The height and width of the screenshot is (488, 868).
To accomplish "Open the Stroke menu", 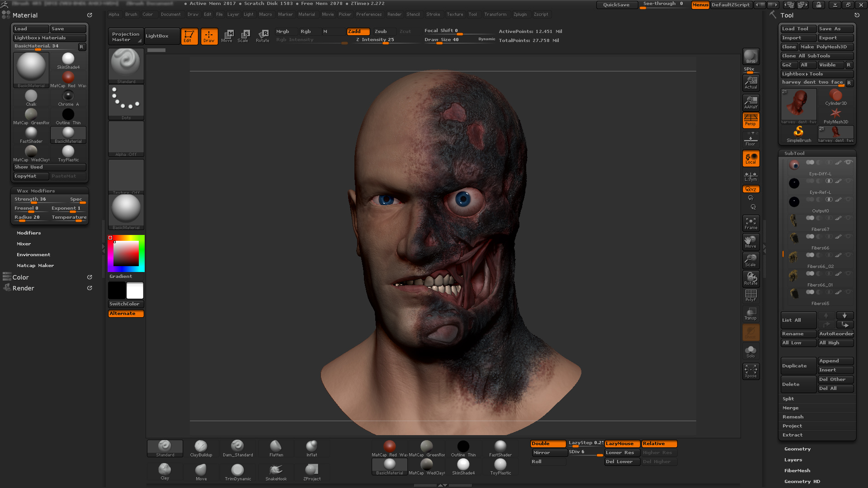I will (x=433, y=14).
